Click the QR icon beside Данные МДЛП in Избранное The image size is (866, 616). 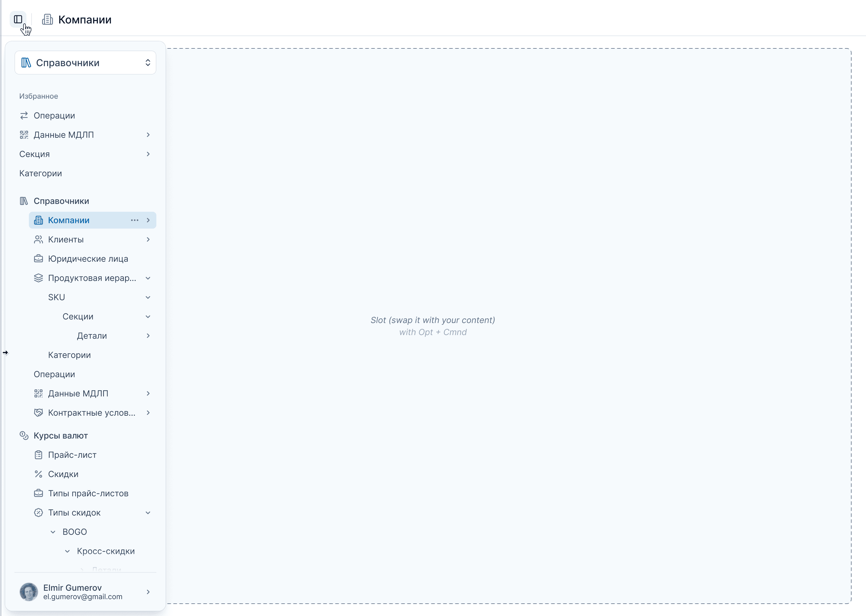coord(24,135)
